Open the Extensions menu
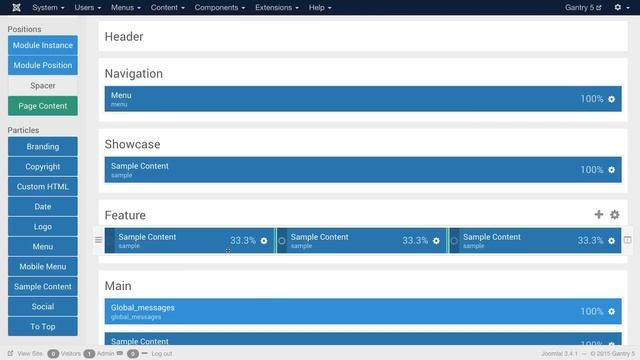This screenshot has height=360, width=640. coord(277,7)
